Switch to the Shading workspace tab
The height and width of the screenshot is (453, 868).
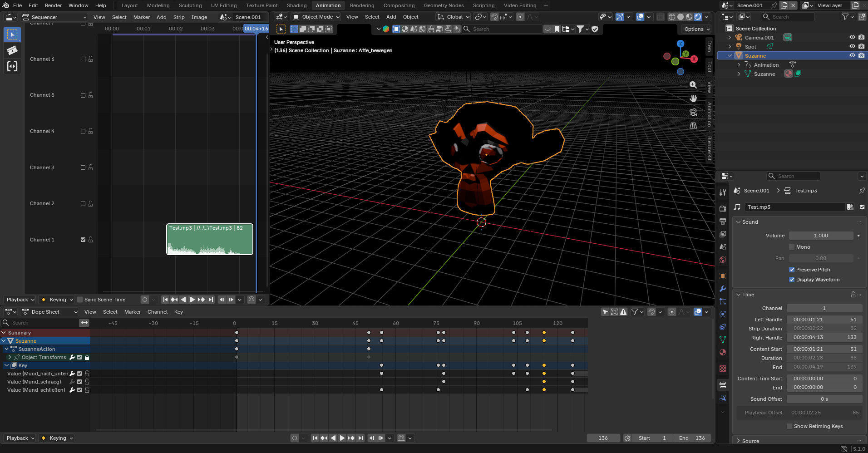pyautogui.click(x=296, y=5)
